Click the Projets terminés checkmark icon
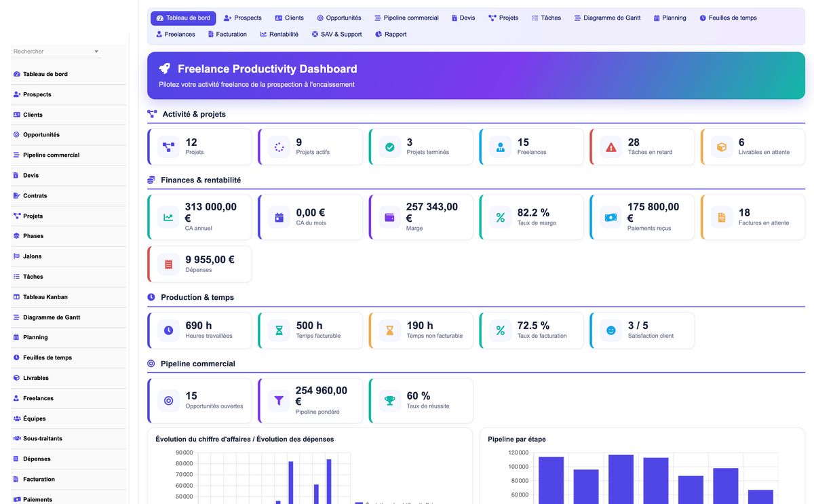The image size is (814, 504). click(x=390, y=147)
